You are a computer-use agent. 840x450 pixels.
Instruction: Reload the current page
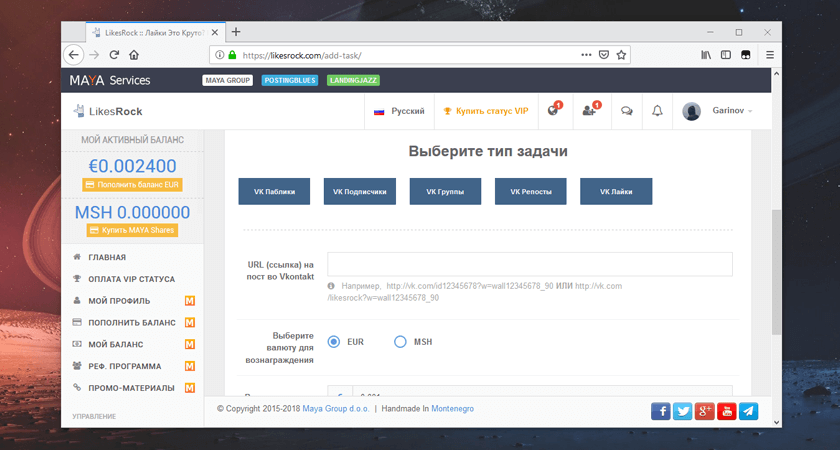point(114,55)
